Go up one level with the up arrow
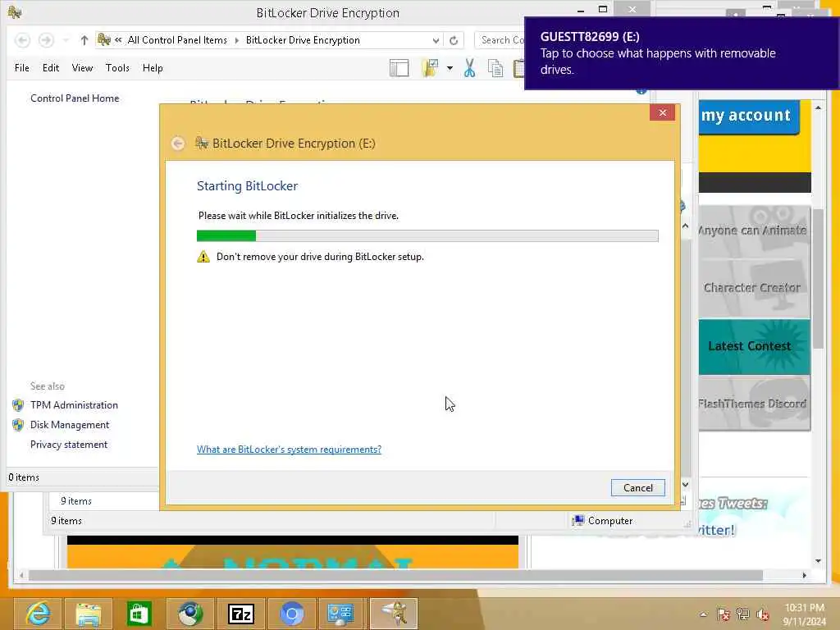 (84, 40)
